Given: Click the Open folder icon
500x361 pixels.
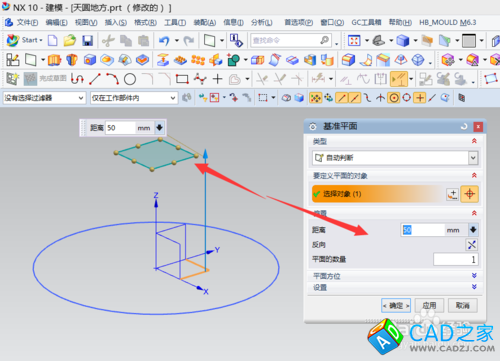Looking at the screenshot, I should pyautogui.click(x=70, y=41).
